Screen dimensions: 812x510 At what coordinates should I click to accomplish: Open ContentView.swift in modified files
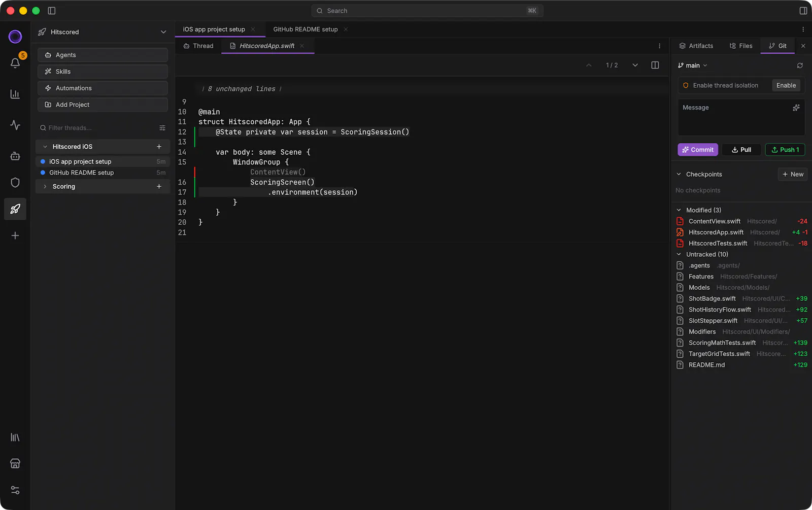(x=741, y=221)
